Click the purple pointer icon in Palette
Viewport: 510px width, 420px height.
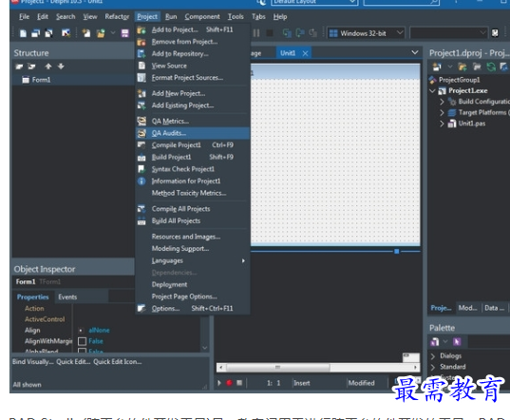[457, 341]
